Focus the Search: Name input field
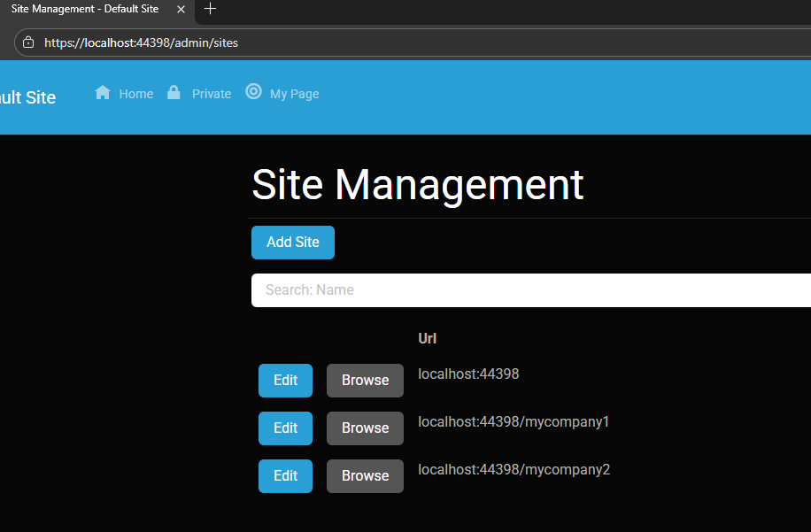This screenshot has width=811, height=532. point(531,290)
